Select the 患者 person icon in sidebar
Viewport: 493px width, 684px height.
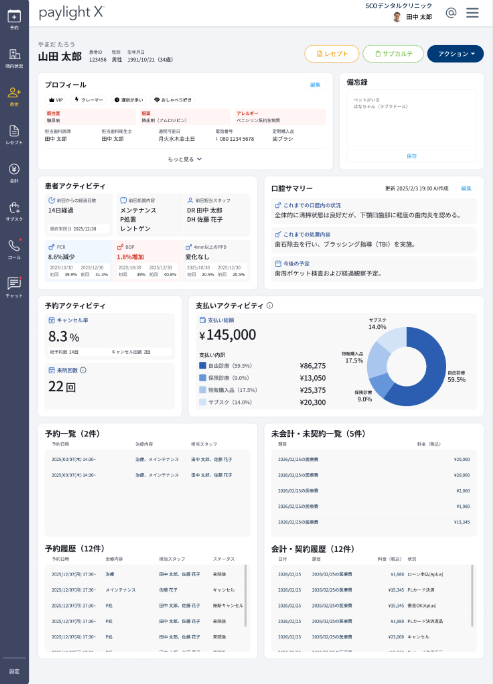(x=14, y=92)
